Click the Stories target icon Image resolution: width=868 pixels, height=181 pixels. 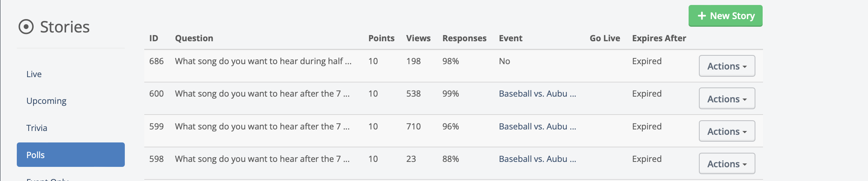tap(26, 27)
